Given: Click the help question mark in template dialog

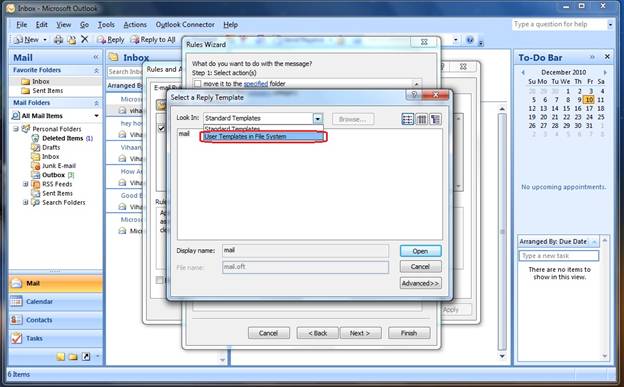Looking at the screenshot, I should click(x=414, y=94).
